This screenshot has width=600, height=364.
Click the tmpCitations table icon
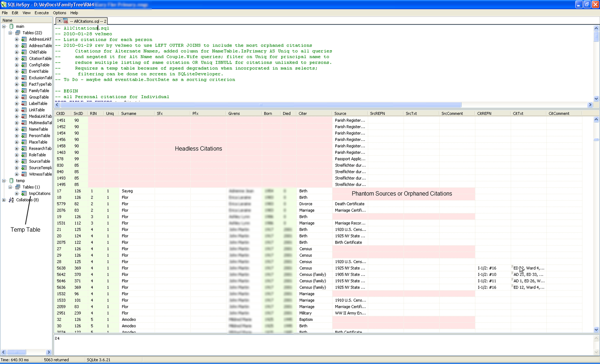point(24,193)
